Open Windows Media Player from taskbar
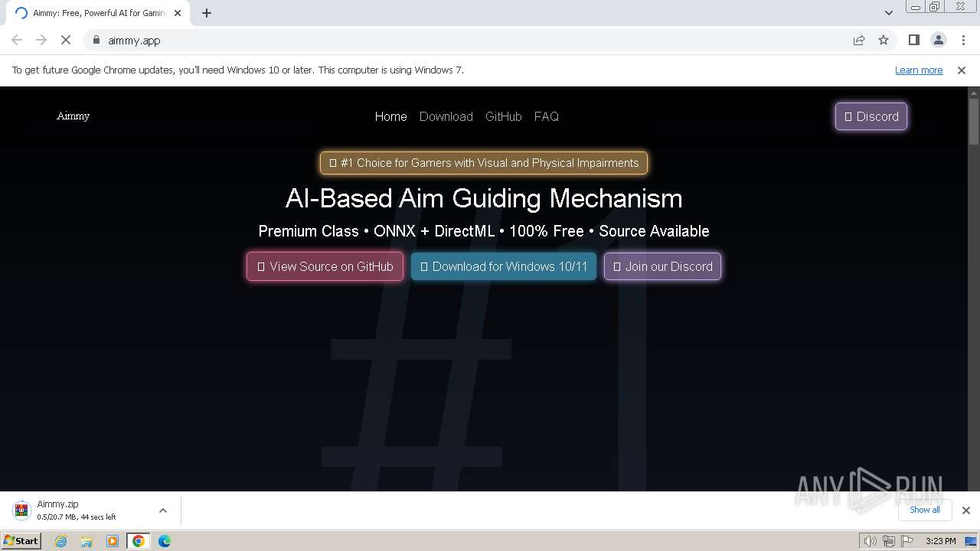980x551 pixels. tap(113, 541)
